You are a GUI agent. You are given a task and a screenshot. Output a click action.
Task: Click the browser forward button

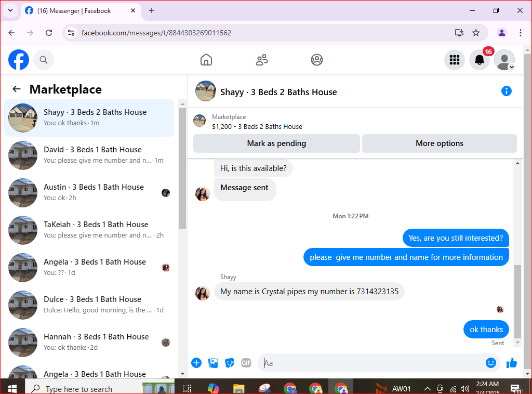coord(30,33)
